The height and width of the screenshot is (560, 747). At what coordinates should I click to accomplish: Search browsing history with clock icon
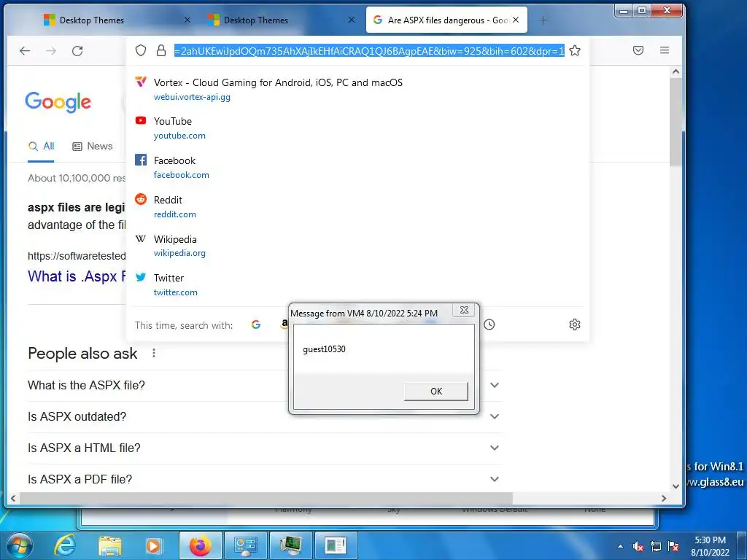489,324
